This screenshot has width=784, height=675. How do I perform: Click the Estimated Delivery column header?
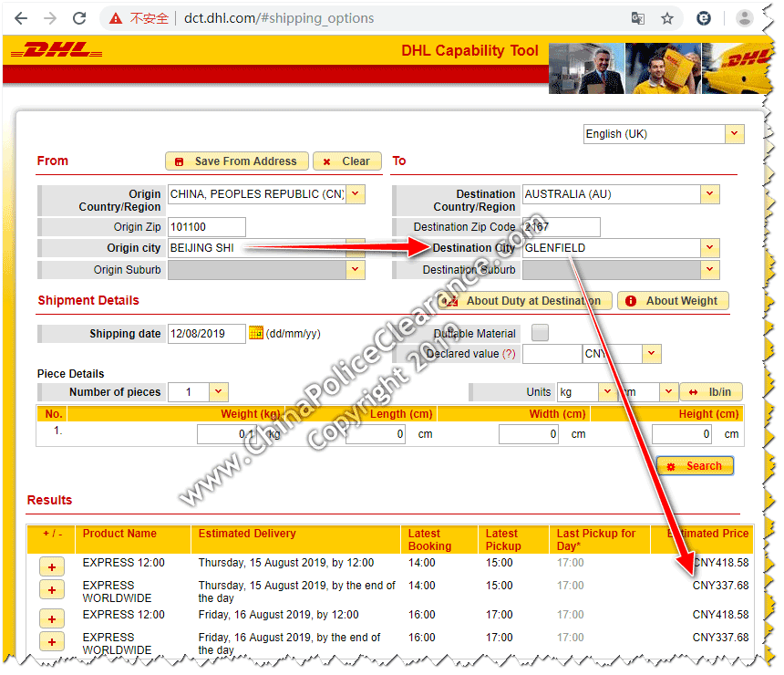(296, 539)
